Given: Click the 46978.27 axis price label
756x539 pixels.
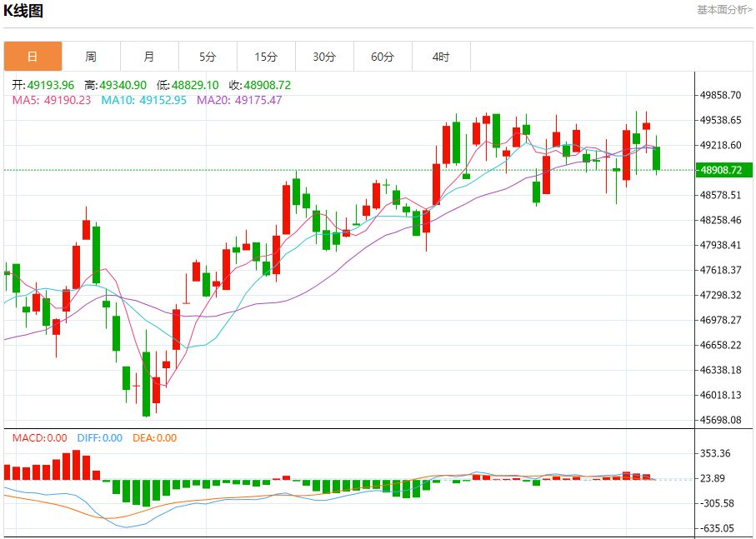Looking at the screenshot, I should (x=721, y=320).
